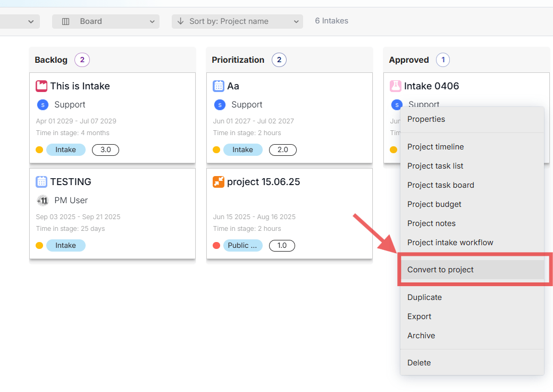Click the calendar icon on the Aa card
The width and height of the screenshot is (553, 392).
pos(219,86)
